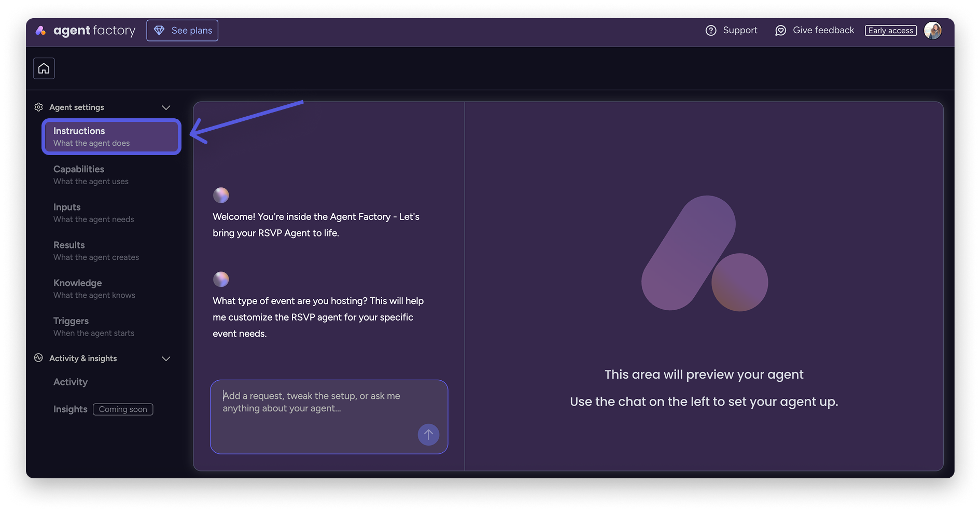Click the agent factory logo
This screenshot has width=980, height=512.
click(x=85, y=31)
